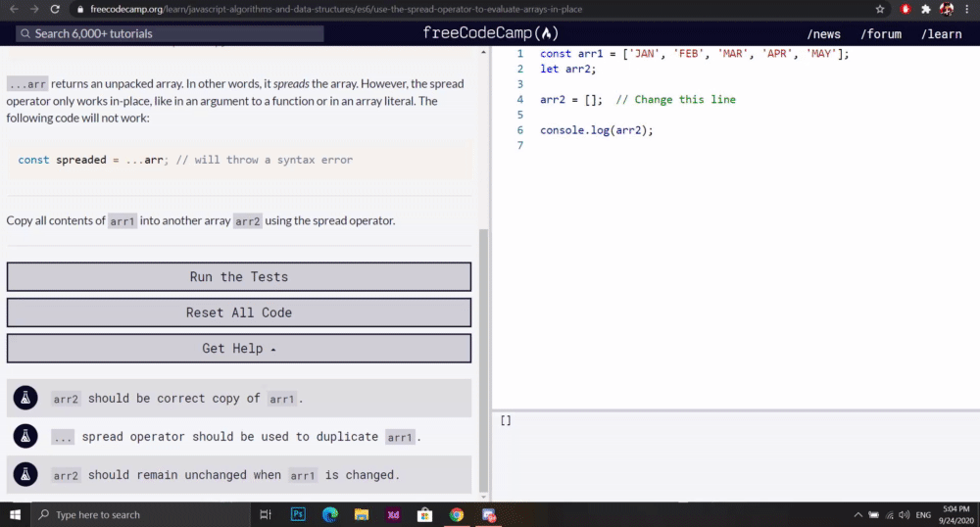Click code line 'console.log(arr2);'

tap(596, 130)
